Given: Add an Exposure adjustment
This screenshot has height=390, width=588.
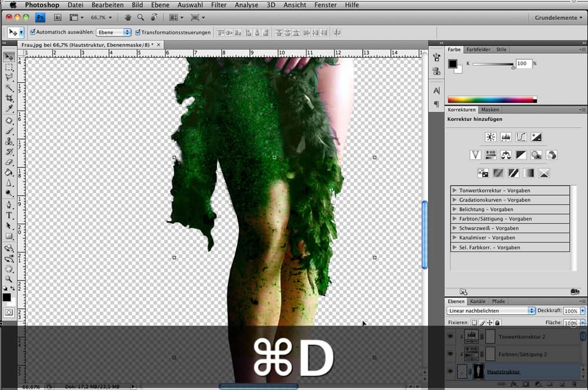Looking at the screenshot, I should (x=536, y=137).
